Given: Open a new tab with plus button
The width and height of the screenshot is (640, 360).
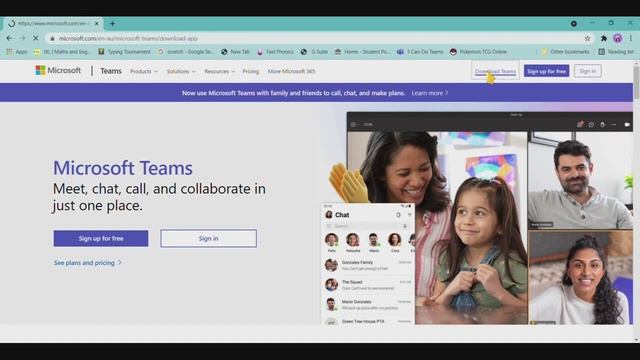Looking at the screenshot, I should (112, 24).
